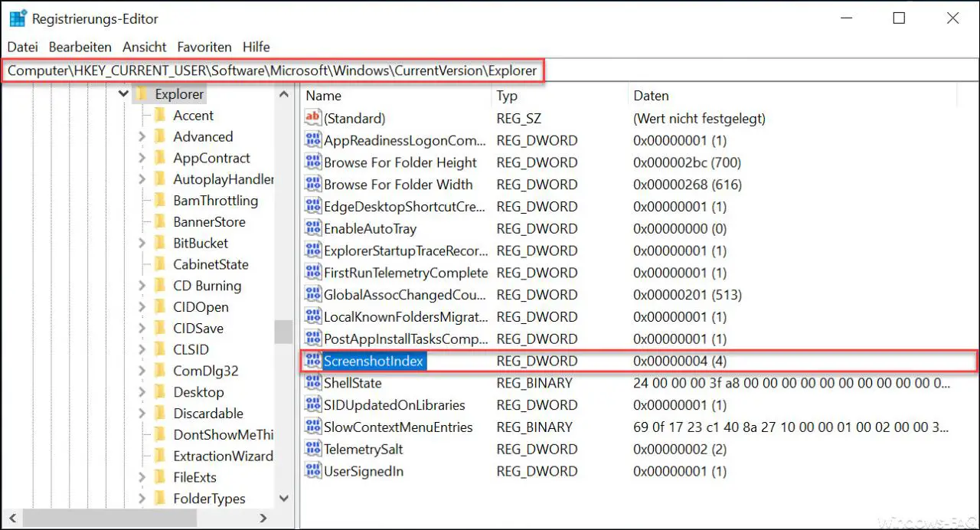Expand the ComDlg32 key

click(142, 371)
